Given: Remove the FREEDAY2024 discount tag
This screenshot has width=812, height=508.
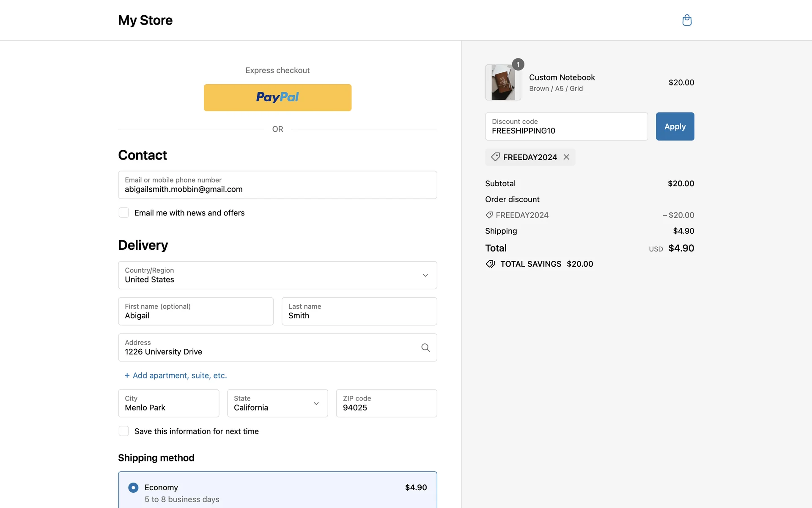Looking at the screenshot, I should (x=566, y=157).
